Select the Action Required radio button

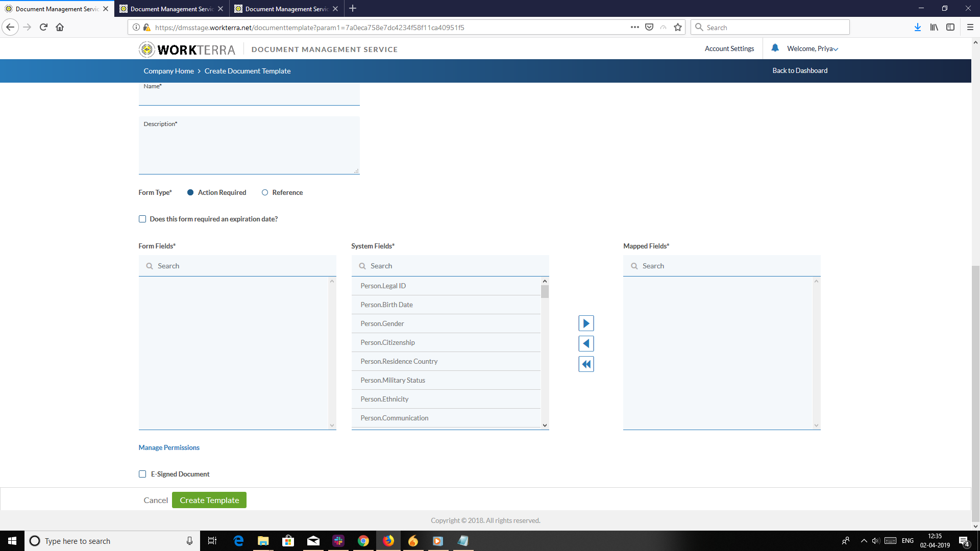pos(190,192)
